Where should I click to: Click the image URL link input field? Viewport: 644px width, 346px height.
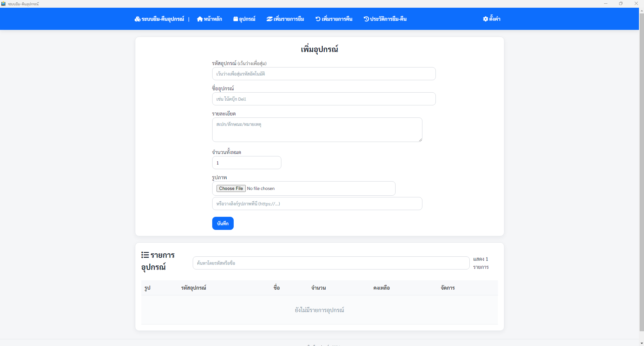pos(317,204)
